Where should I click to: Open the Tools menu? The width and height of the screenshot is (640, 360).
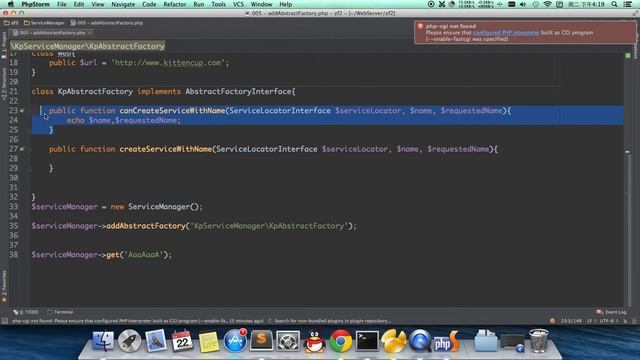pyautogui.click(x=218, y=4)
